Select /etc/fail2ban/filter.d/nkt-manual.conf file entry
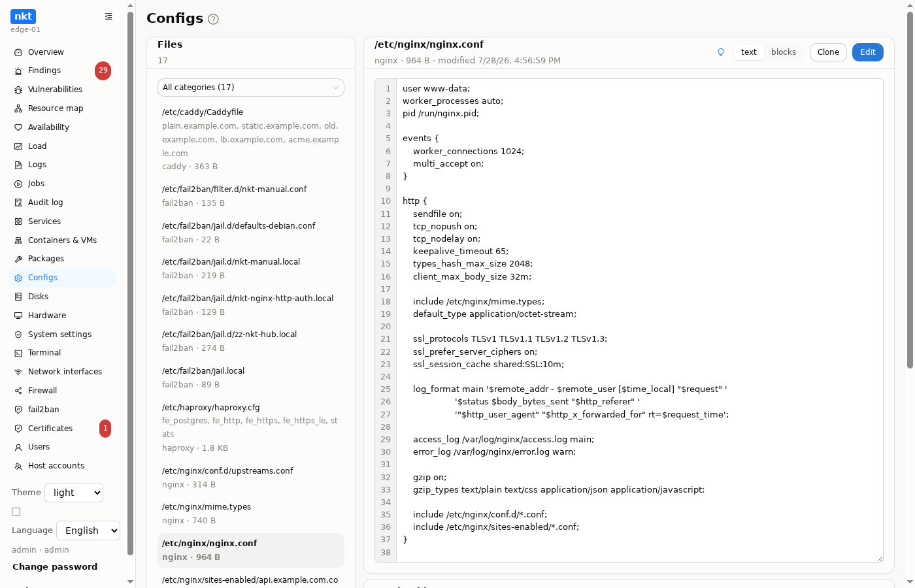This screenshot has width=915, height=588. pyautogui.click(x=251, y=196)
